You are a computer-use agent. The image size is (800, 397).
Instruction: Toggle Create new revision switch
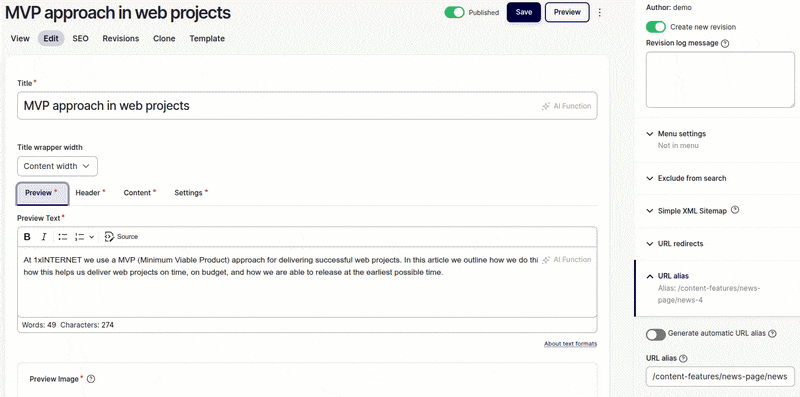click(656, 27)
